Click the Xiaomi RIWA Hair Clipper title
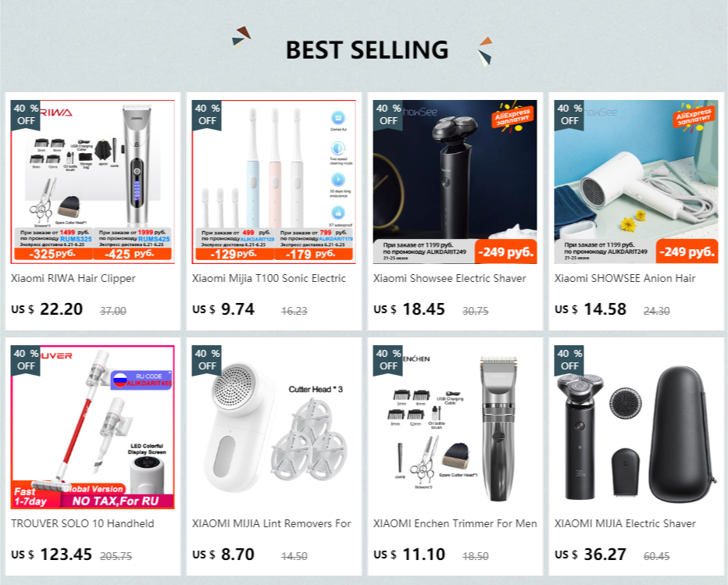728x585 pixels. pos(73,279)
